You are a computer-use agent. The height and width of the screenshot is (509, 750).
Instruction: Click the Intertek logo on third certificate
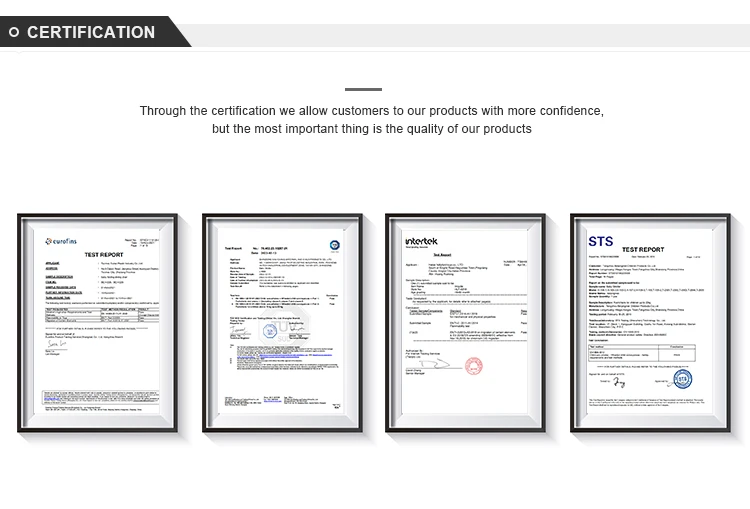421,242
